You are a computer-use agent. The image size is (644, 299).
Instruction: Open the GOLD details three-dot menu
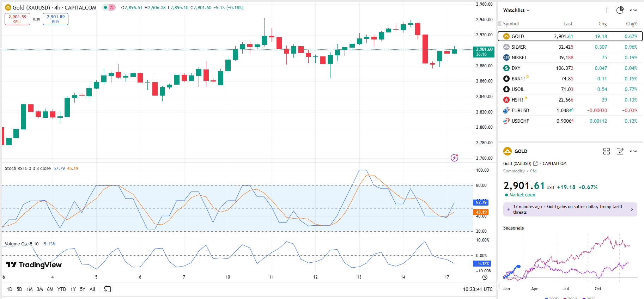[x=633, y=151]
